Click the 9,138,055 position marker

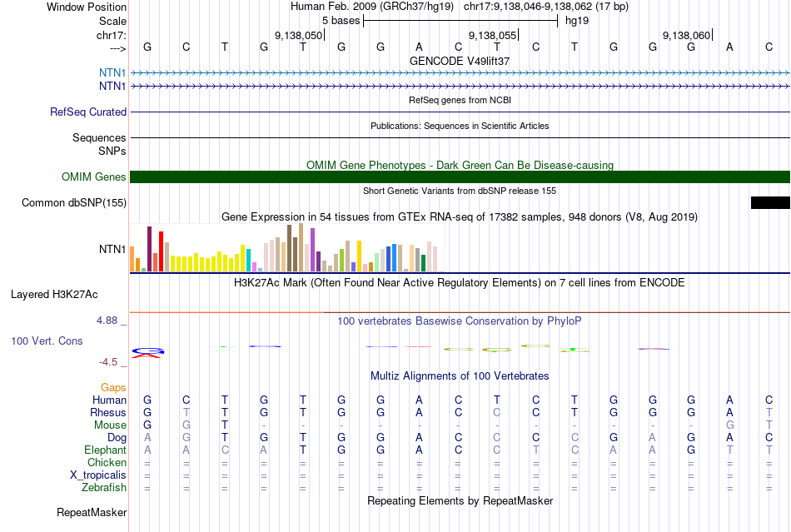pyautogui.click(x=492, y=35)
